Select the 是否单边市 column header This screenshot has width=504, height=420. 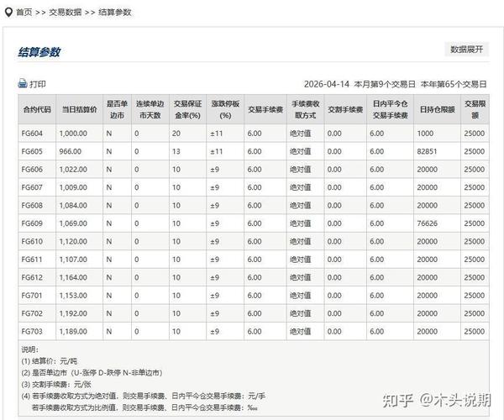117,109
